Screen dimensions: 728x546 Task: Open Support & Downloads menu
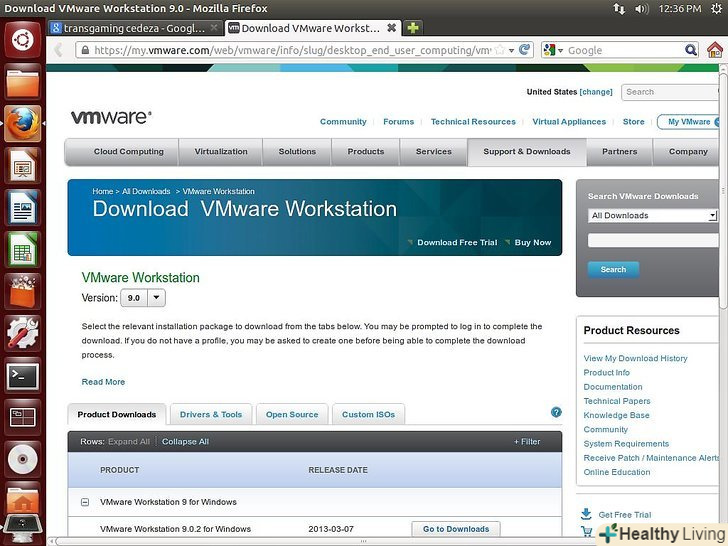click(x=527, y=151)
